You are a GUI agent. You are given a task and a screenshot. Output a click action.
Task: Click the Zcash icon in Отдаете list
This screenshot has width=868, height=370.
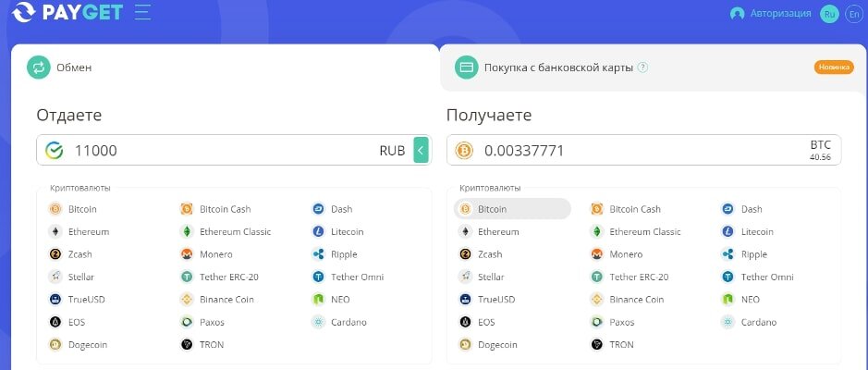tap(55, 254)
